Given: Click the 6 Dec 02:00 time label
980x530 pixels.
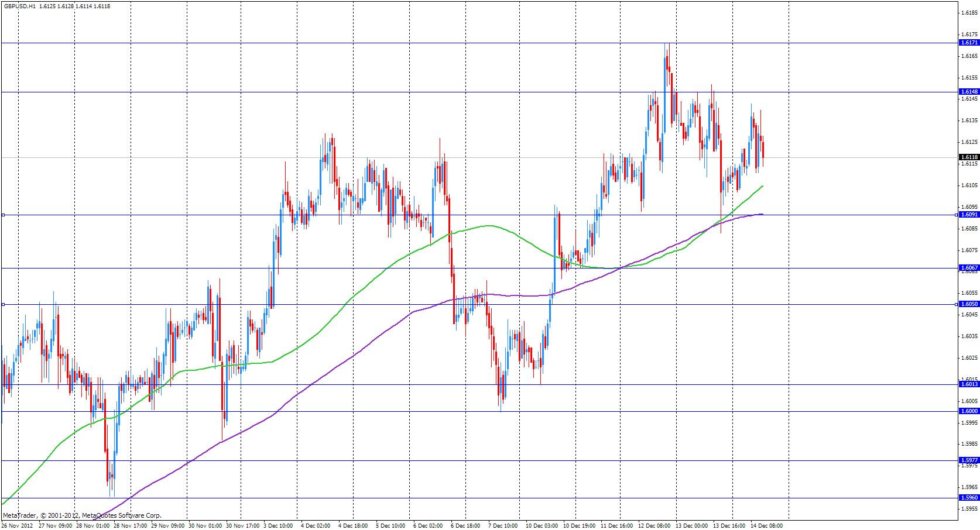Looking at the screenshot, I should (x=428, y=526).
